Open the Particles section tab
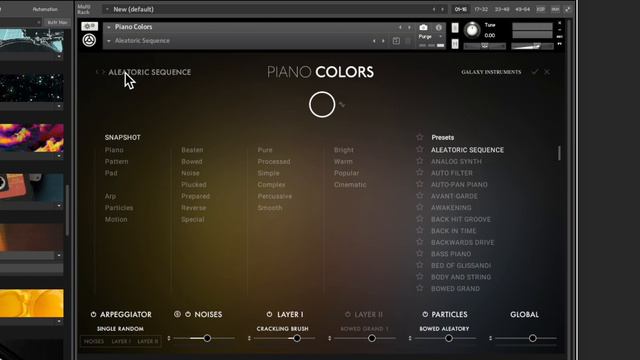The width and height of the screenshot is (640, 360). (449, 314)
